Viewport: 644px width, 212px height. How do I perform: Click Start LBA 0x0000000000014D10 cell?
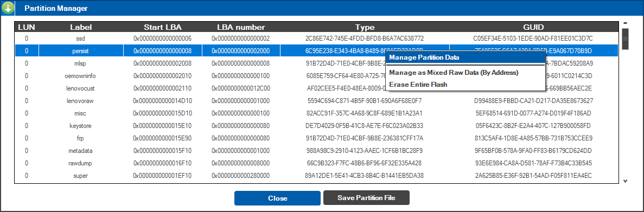click(x=163, y=101)
